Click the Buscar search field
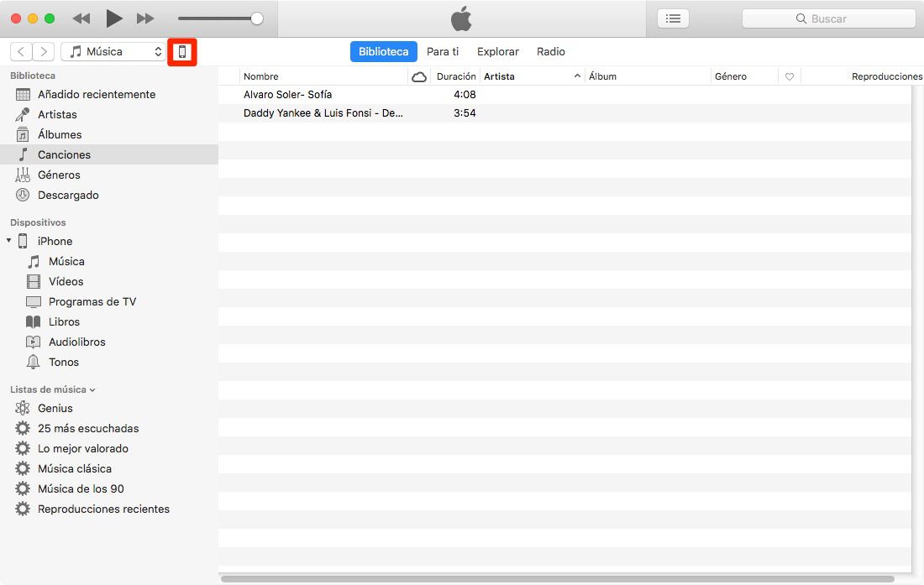This screenshot has height=585, width=924. [x=828, y=18]
